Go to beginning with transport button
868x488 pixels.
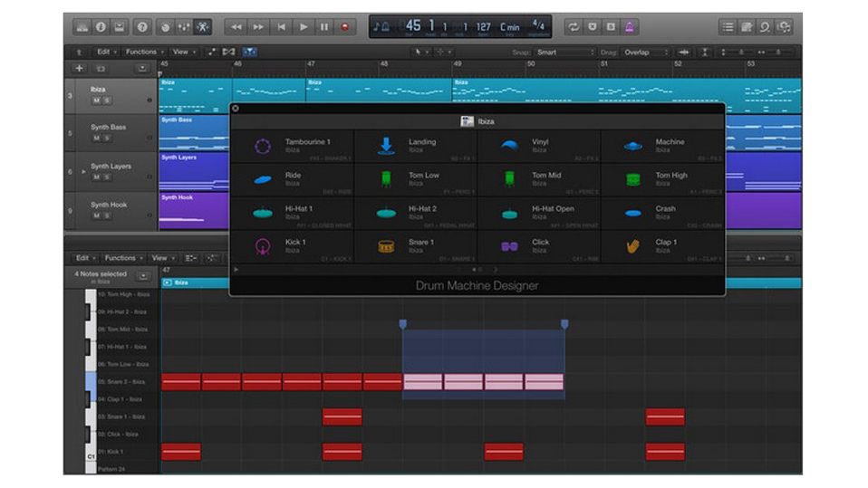pyautogui.click(x=281, y=26)
